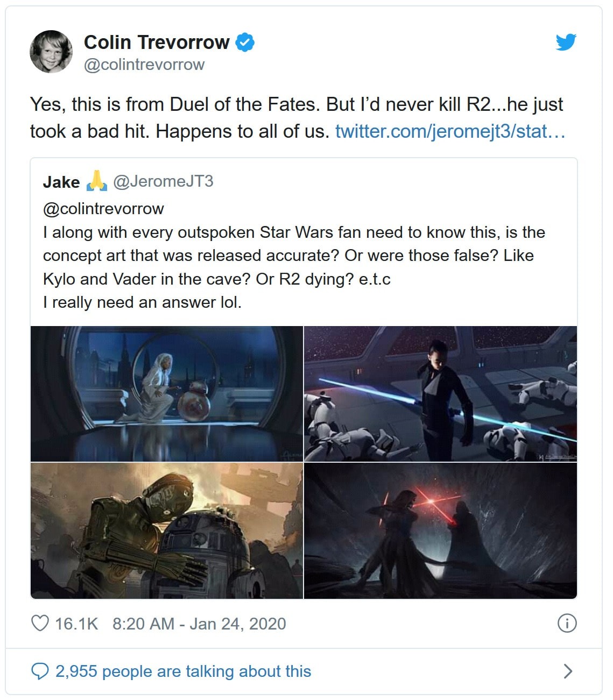Open Colin Trevorrow display name
The image size is (613, 700).
pyautogui.click(x=157, y=42)
